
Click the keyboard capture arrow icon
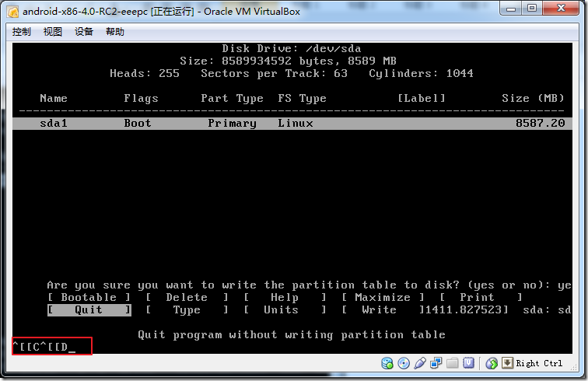(x=507, y=362)
